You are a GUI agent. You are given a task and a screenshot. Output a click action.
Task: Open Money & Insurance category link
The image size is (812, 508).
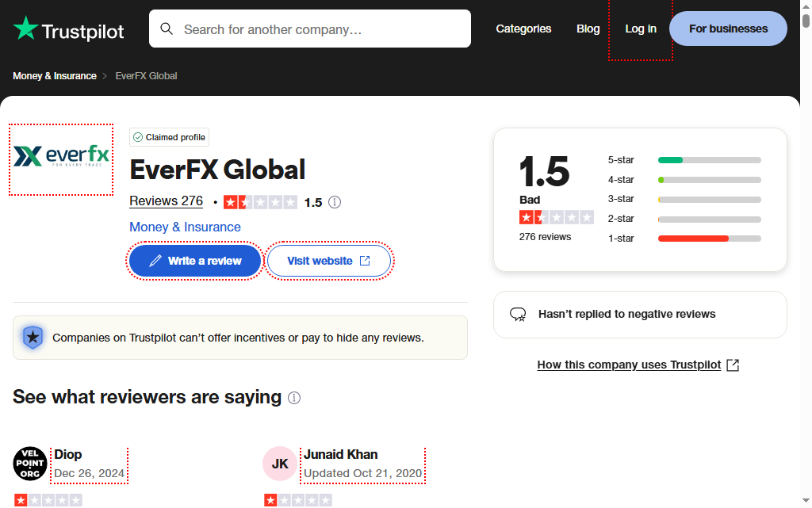185,227
